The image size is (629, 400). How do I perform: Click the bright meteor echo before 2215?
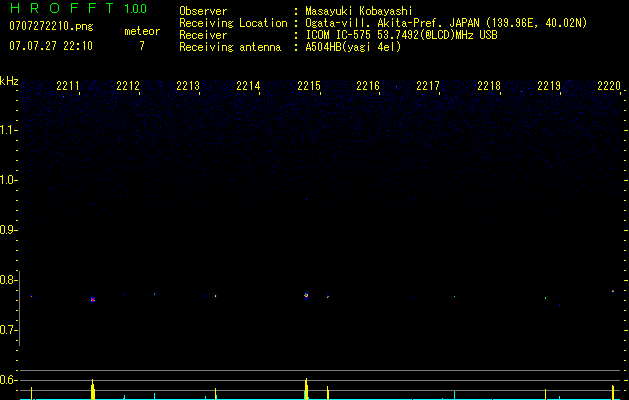tap(306, 296)
